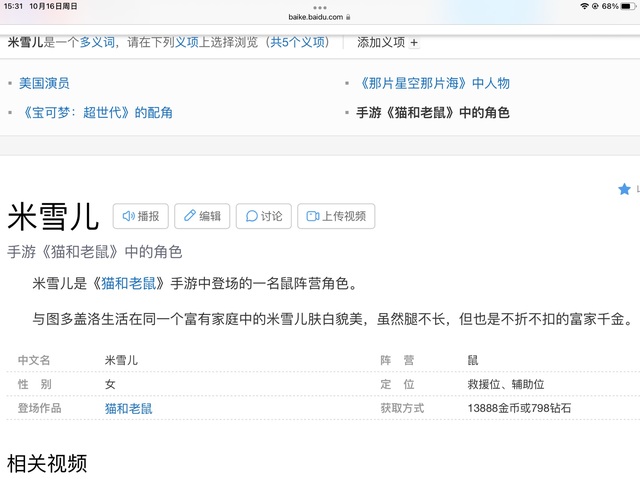The image size is (640, 480).
Task: Select 《宝可梦：超世代》的配角 entry
Action: tap(96, 113)
